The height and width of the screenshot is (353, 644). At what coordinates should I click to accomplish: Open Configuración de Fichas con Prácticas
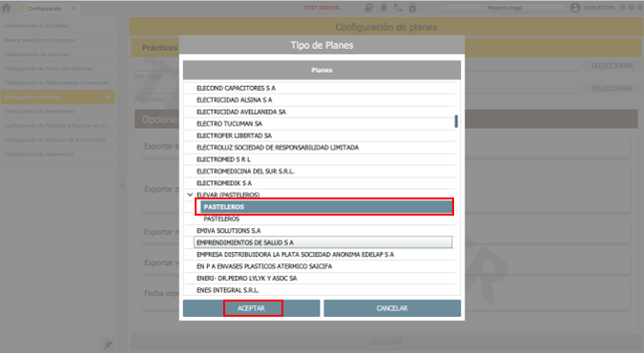pyautogui.click(x=56, y=69)
